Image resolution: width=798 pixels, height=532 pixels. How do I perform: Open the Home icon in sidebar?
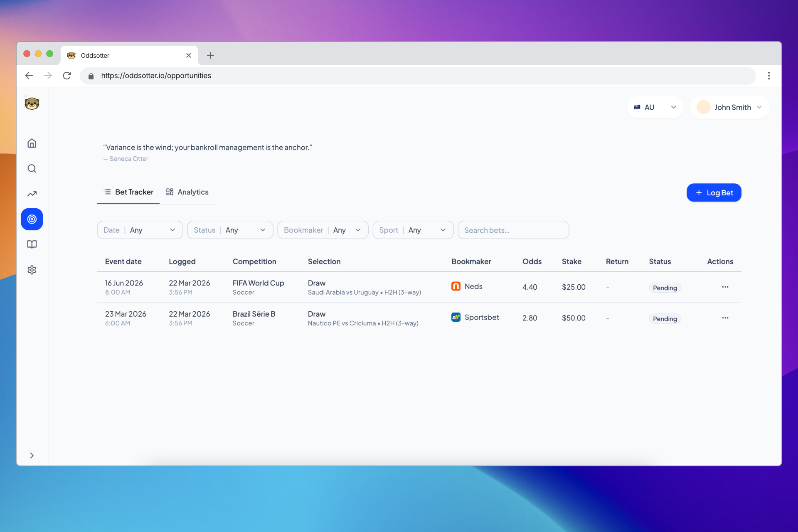pyautogui.click(x=32, y=143)
